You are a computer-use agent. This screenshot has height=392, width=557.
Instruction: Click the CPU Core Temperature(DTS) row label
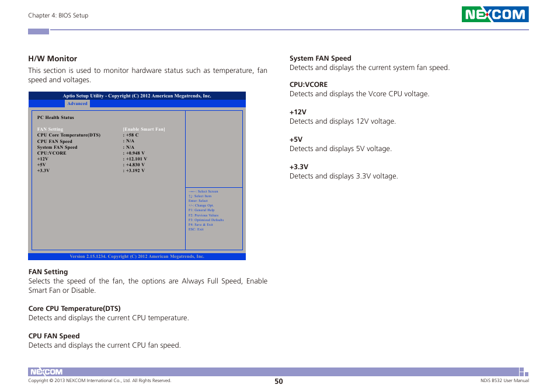[x=68, y=135]
